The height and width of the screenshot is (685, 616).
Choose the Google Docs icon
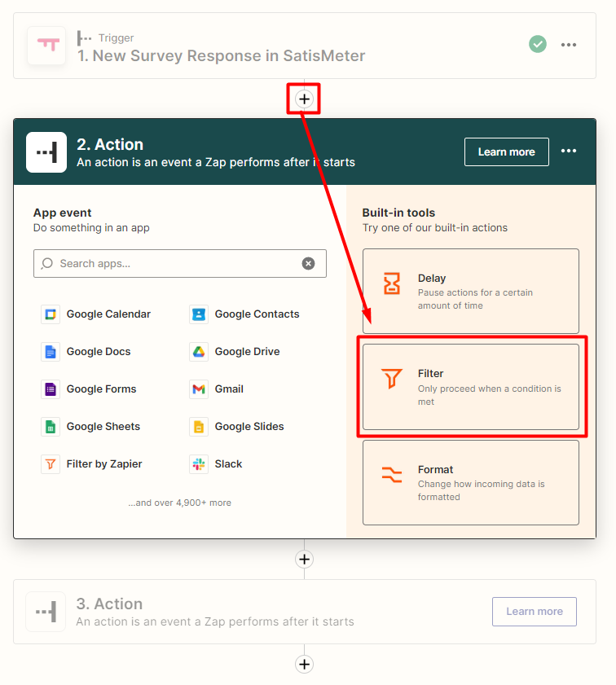[51, 352]
